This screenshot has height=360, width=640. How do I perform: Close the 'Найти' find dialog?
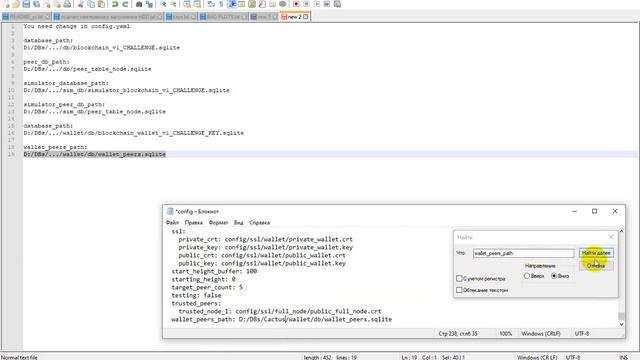[x=611, y=237]
